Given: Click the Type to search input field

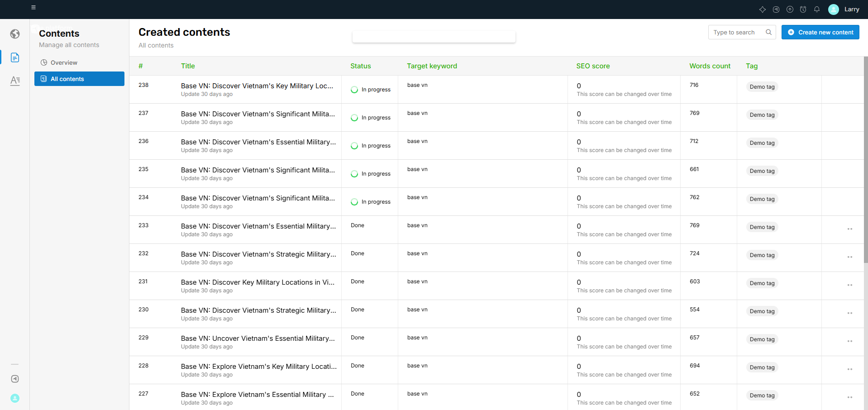Looking at the screenshot, I should (x=737, y=32).
